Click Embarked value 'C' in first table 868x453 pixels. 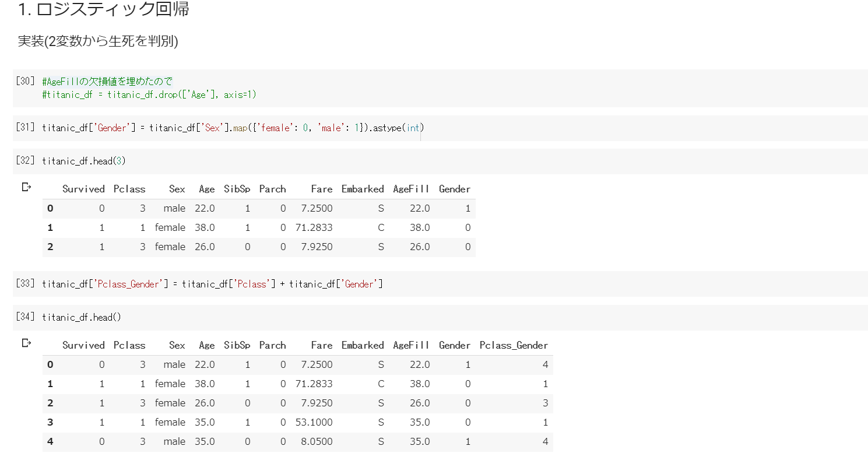click(381, 227)
